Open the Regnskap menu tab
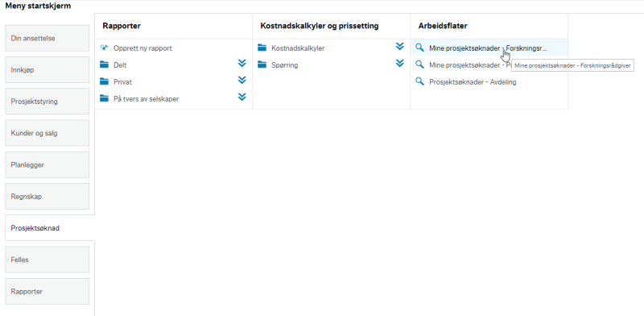 click(47, 196)
